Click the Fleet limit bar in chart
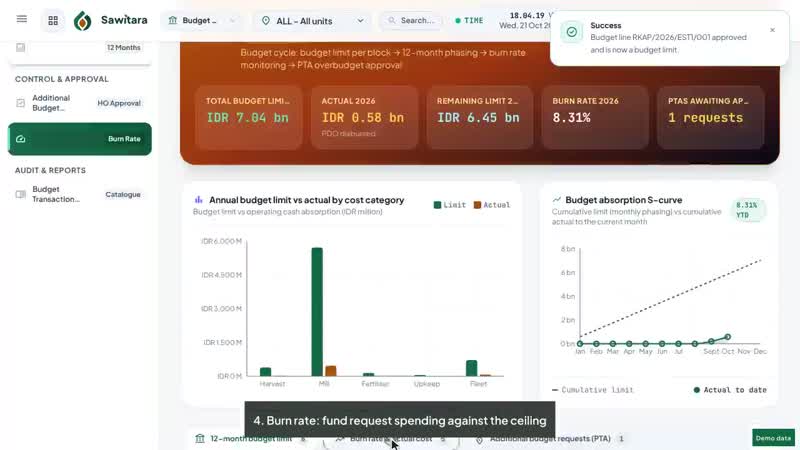This screenshot has width=800, height=450. pyautogui.click(x=471, y=368)
